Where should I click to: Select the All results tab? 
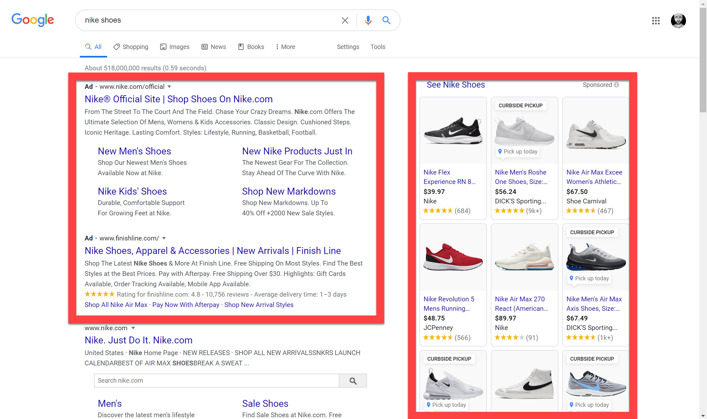click(x=93, y=46)
